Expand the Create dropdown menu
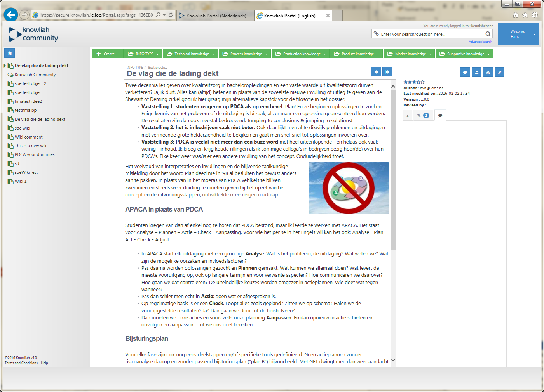 108,54
